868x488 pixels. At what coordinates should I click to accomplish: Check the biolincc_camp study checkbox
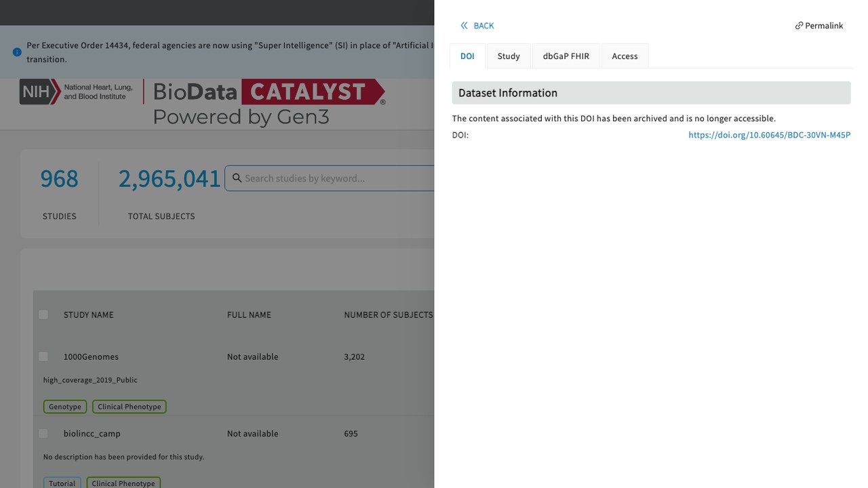[x=43, y=433]
